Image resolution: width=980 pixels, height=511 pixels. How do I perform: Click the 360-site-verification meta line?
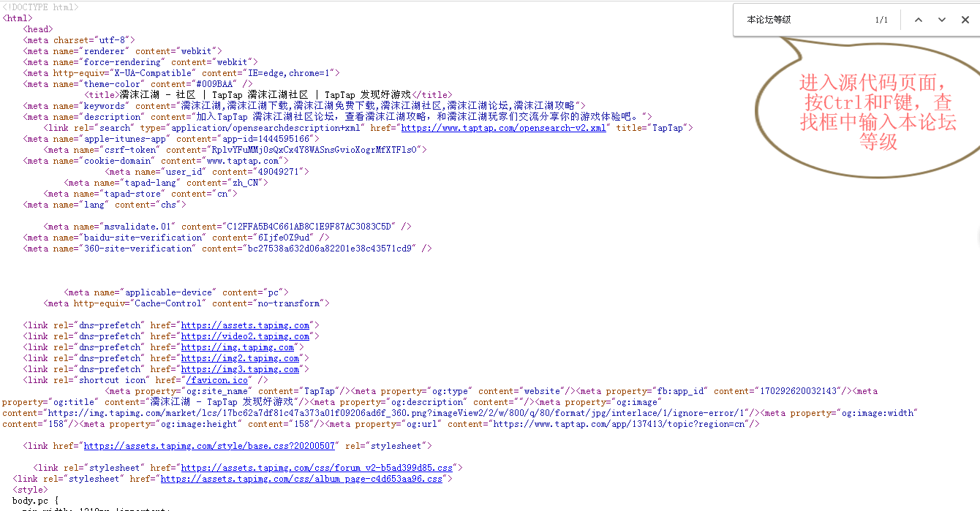227,249
